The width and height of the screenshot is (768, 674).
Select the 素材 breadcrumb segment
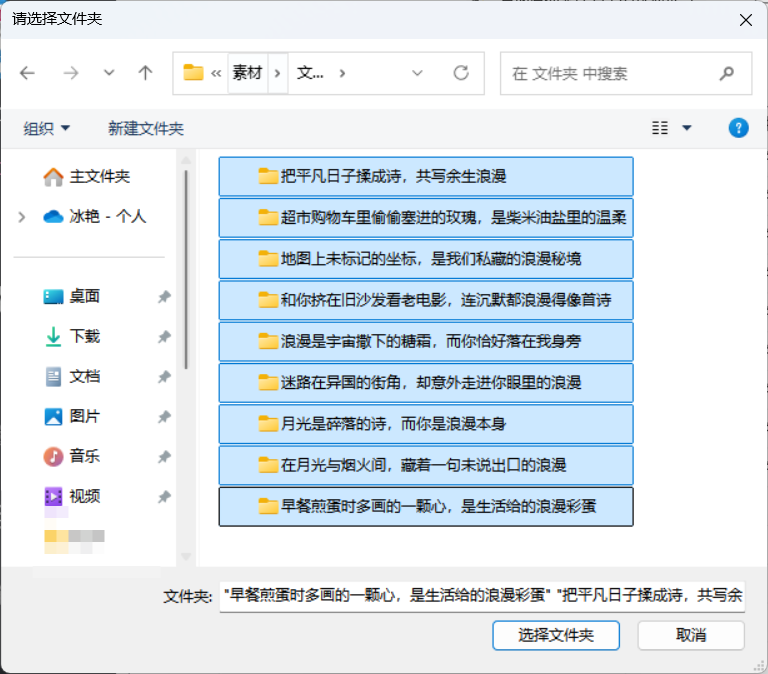247,73
